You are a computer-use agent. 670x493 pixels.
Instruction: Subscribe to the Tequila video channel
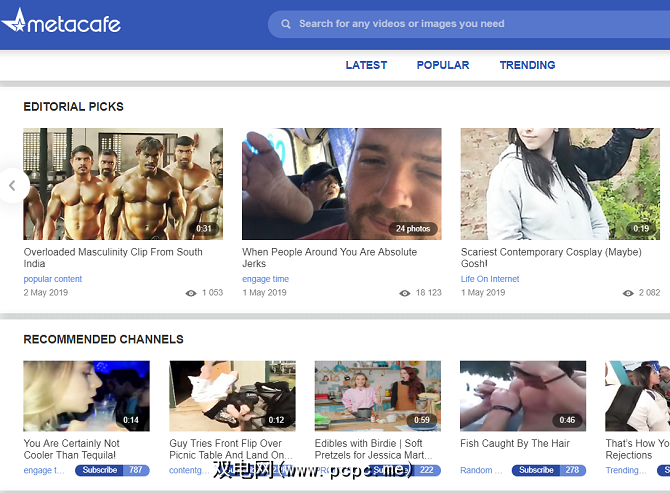(x=100, y=470)
